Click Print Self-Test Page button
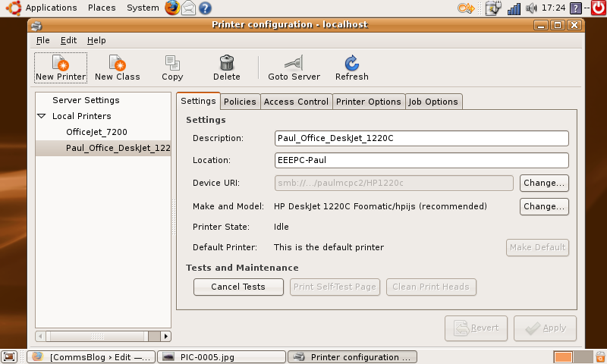The height and width of the screenshot is (364, 607). point(335,287)
